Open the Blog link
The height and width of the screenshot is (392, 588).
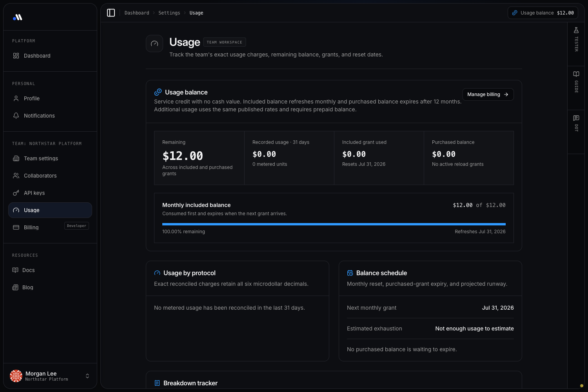pyautogui.click(x=50, y=287)
